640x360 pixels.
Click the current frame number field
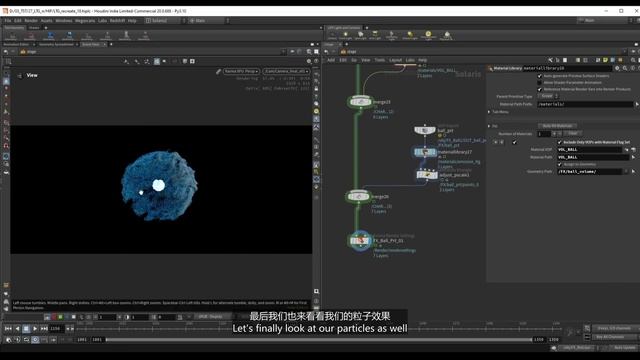pyautogui.click(x=56, y=328)
